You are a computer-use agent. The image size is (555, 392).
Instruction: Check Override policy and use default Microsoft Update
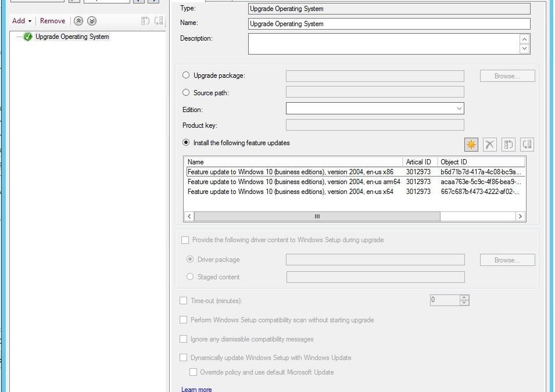tap(194, 372)
